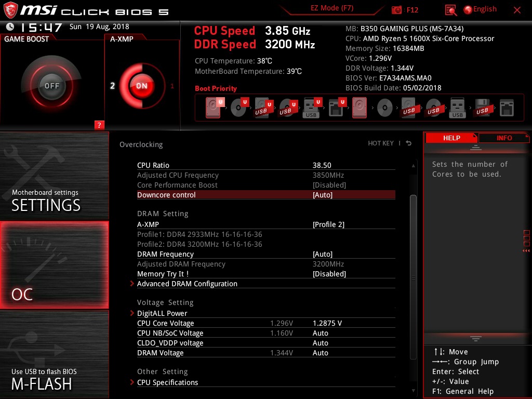Click the Adjusted CPU Frequency 3850MHz row
532x399 pixels.
click(266, 175)
